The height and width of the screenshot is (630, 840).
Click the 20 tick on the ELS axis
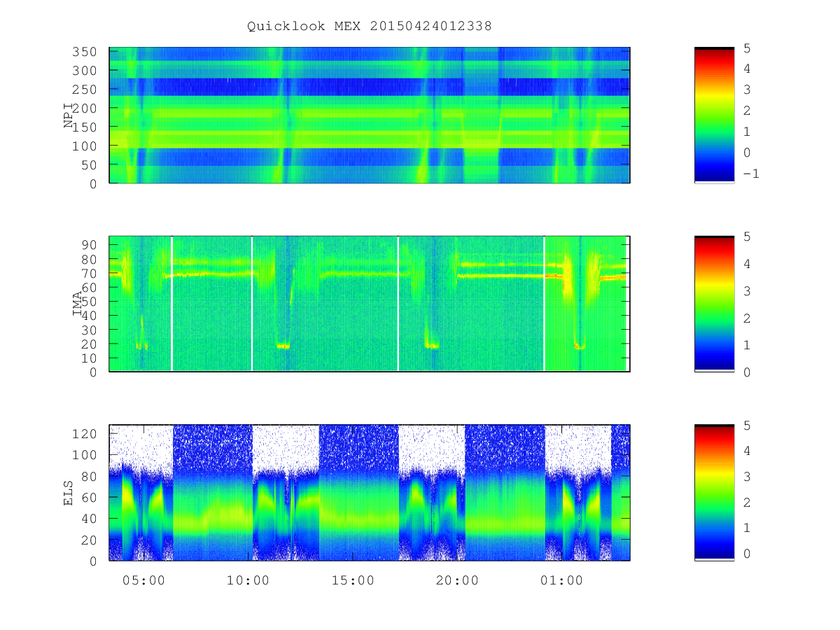pos(90,540)
